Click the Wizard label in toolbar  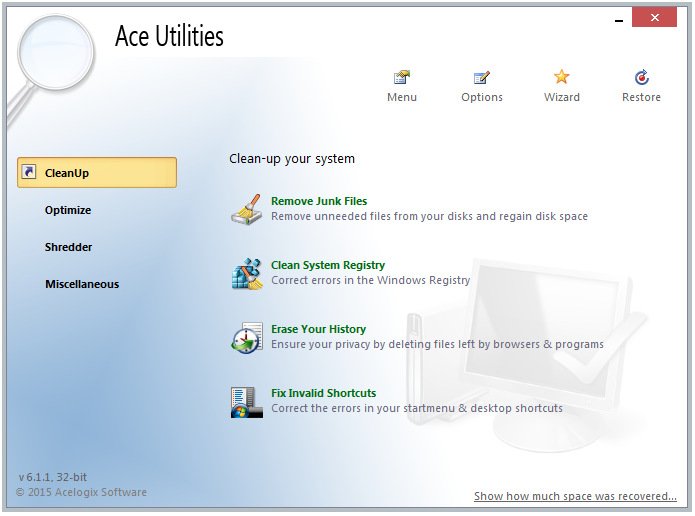[x=562, y=97]
